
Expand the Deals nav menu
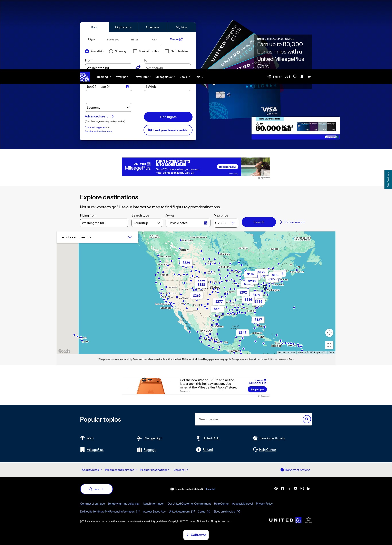point(185,77)
